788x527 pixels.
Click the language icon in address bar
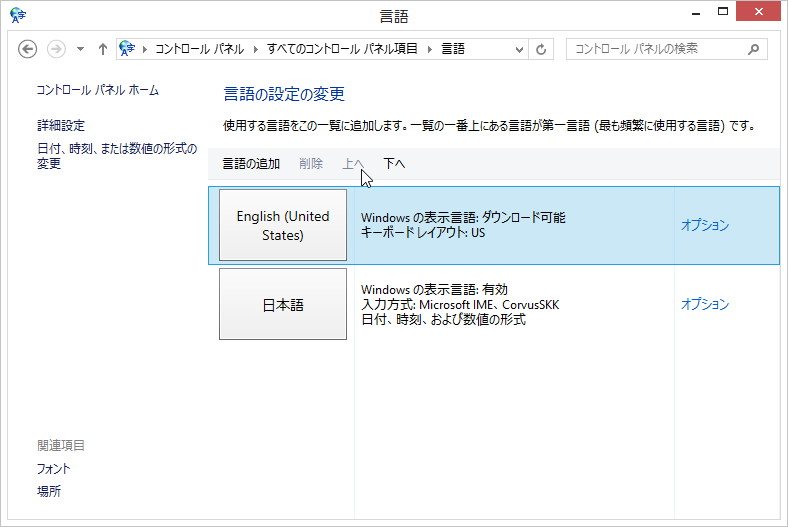[127, 49]
